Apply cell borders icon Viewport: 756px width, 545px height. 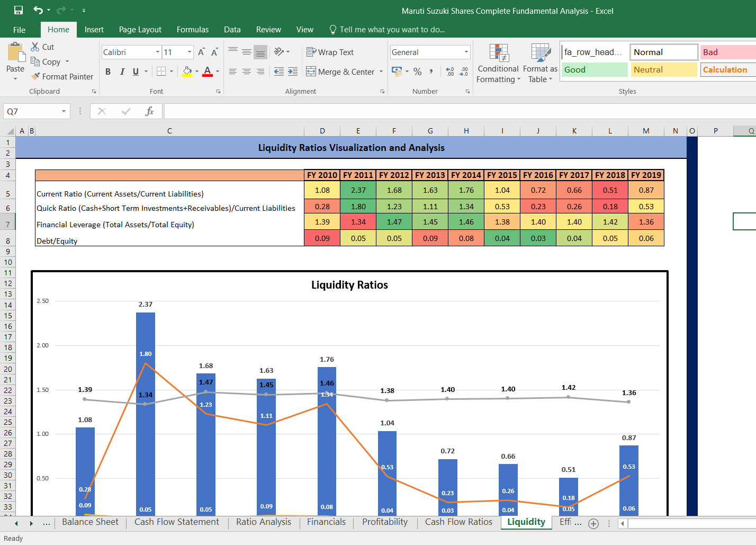[x=162, y=72]
